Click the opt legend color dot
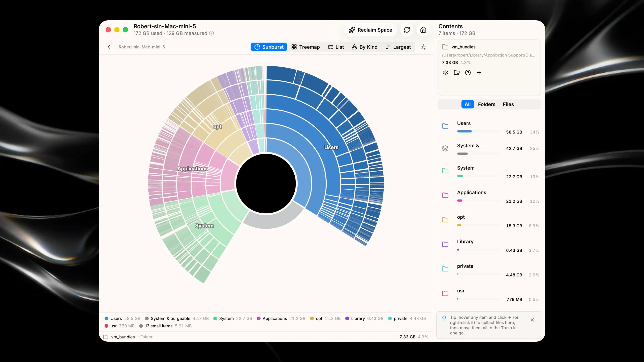 (x=312, y=319)
